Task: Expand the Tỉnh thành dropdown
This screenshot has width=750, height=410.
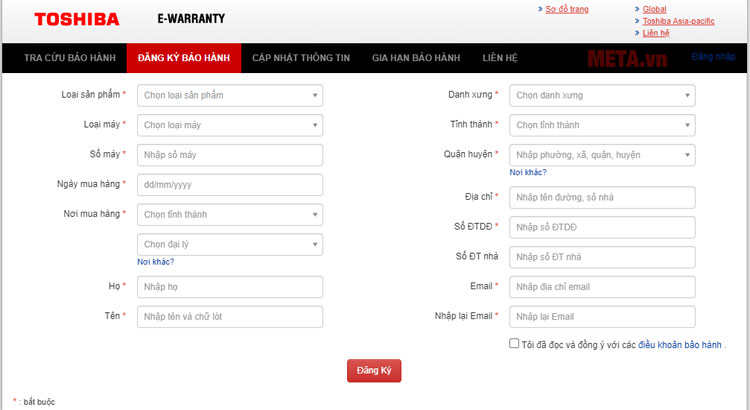Action: pos(602,125)
